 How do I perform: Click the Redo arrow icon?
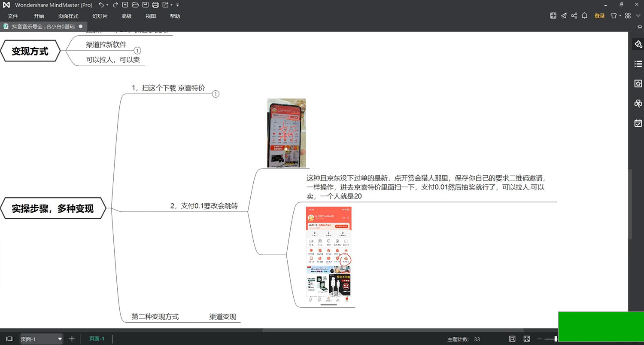115,5
